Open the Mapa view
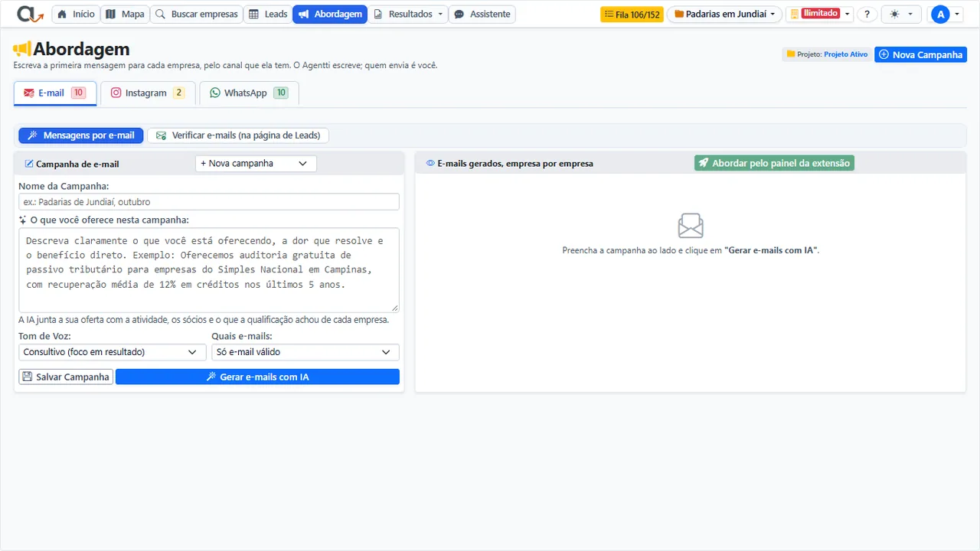Screen dimensions: 980x551 point(125,14)
